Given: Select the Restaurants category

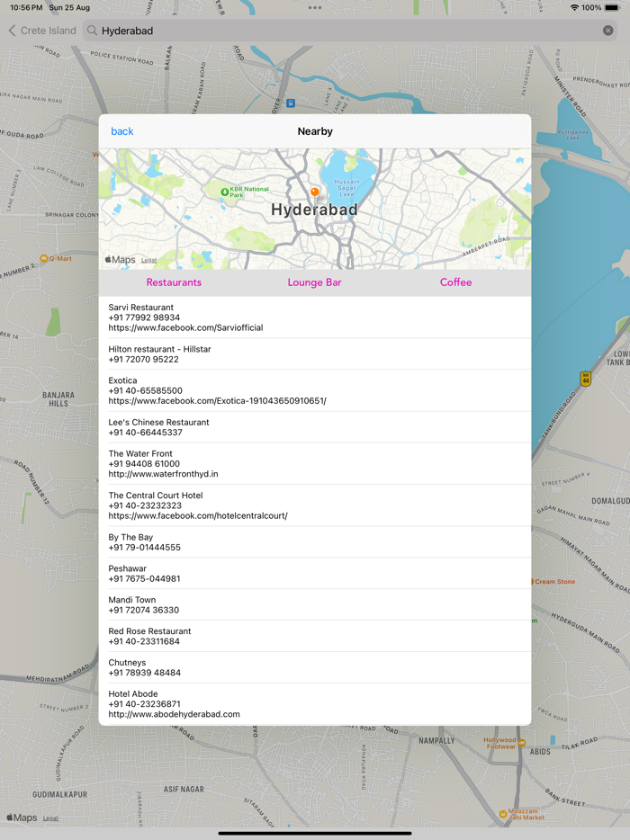Looking at the screenshot, I should coord(174,282).
